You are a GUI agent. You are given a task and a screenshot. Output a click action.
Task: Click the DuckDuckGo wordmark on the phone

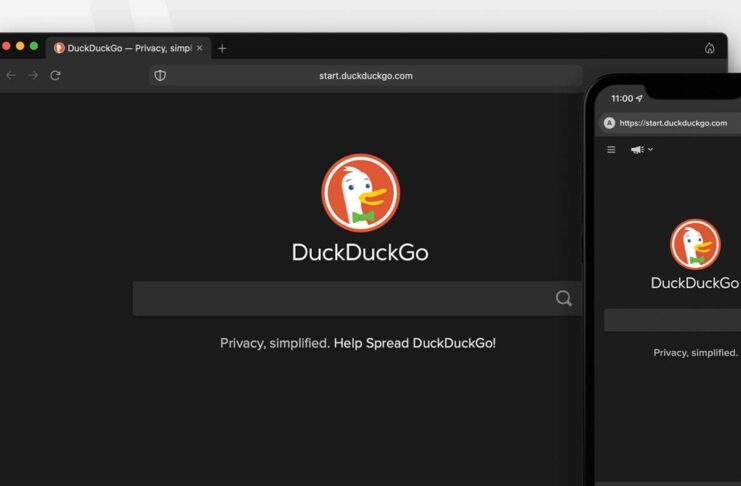click(695, 283)
